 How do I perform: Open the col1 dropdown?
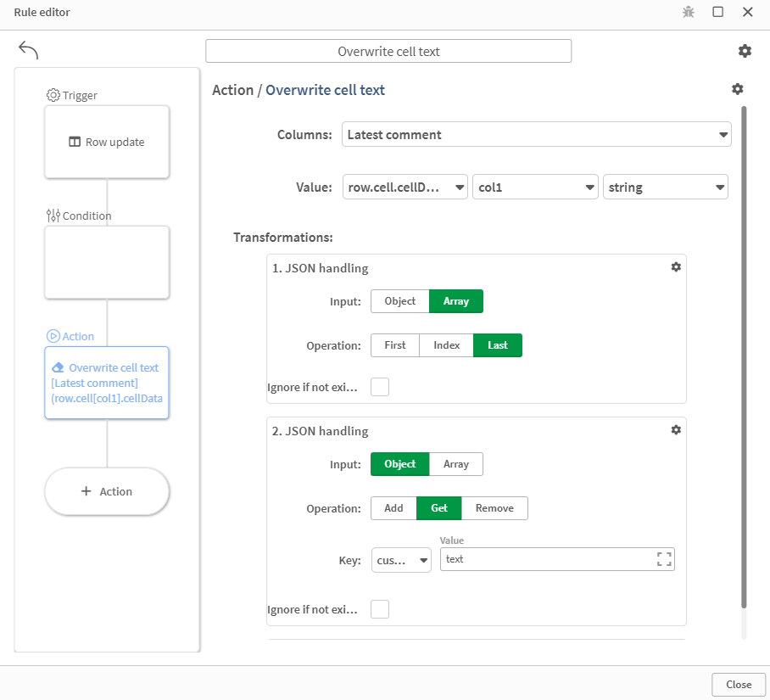point(535,188)
